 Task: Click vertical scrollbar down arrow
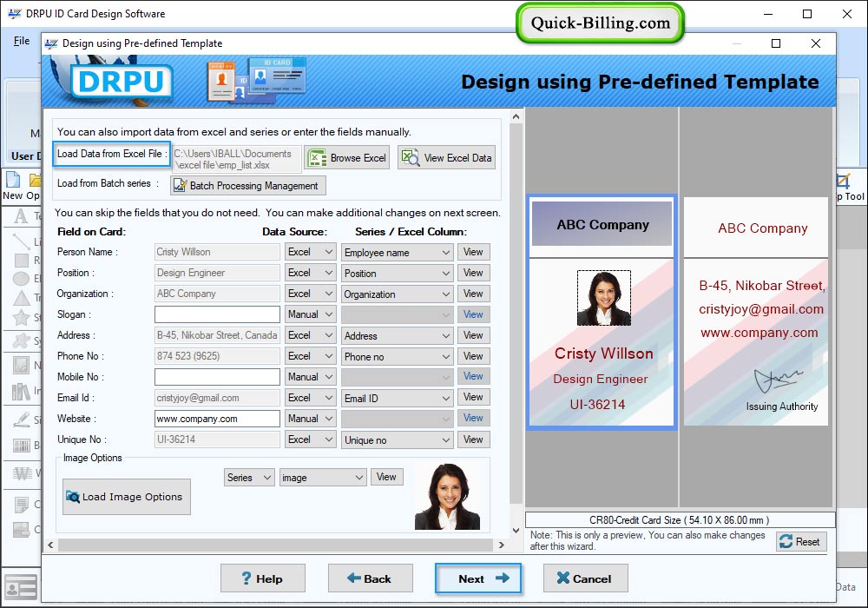click(x=516, y=531)
